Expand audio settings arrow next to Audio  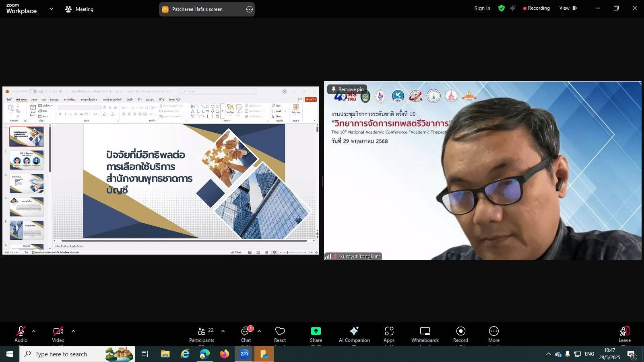34,331
